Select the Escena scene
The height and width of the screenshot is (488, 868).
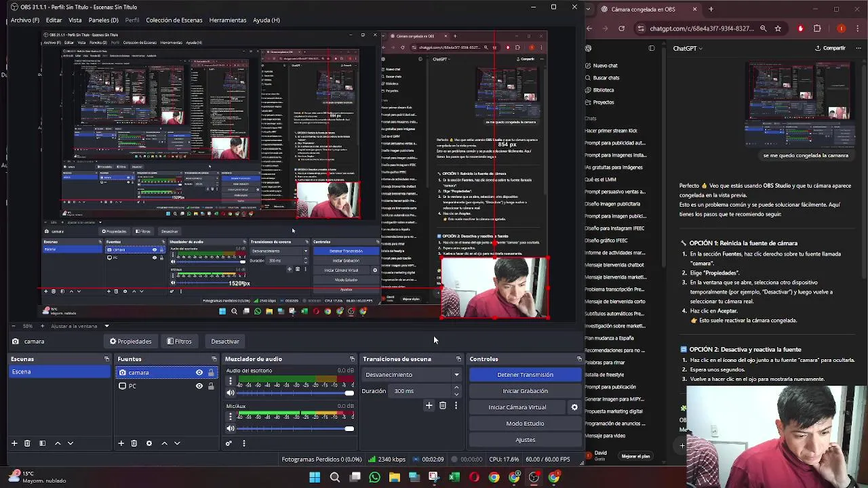pos(60,371)
